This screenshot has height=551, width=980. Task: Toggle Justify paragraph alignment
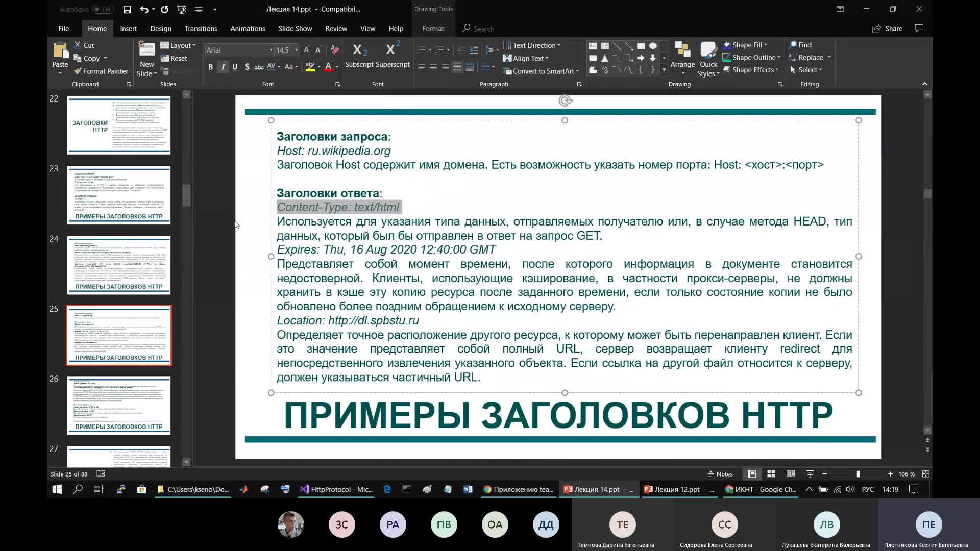pos(457,67)
